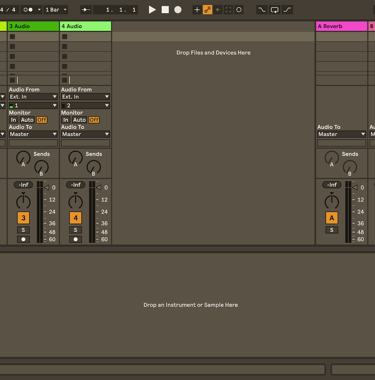Open input channel 1 dropdown on 3 Audio
The height and width of the screenshot is (380, 375).
[x=33, y=105]
